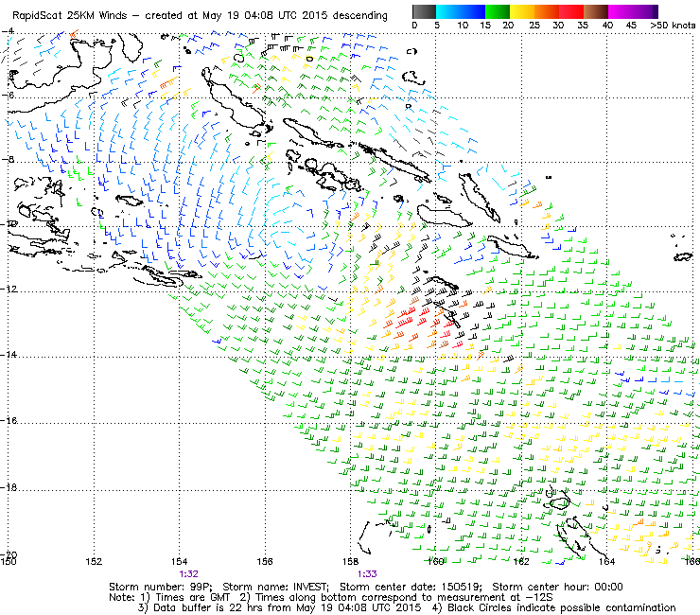700x615 pixels.
Task: Click the red 30-35 knots legend swatch
Action: [571, 12]
